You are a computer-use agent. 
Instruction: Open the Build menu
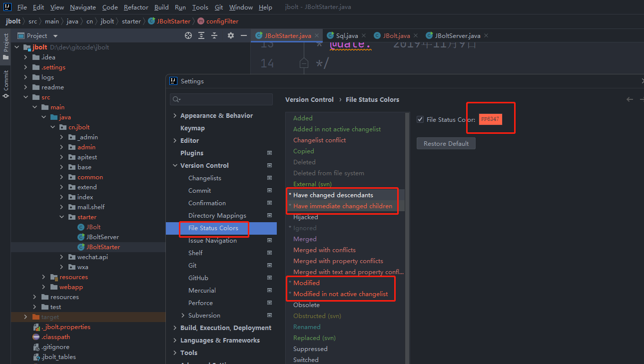pyautogui.click(x=161, y=7)
